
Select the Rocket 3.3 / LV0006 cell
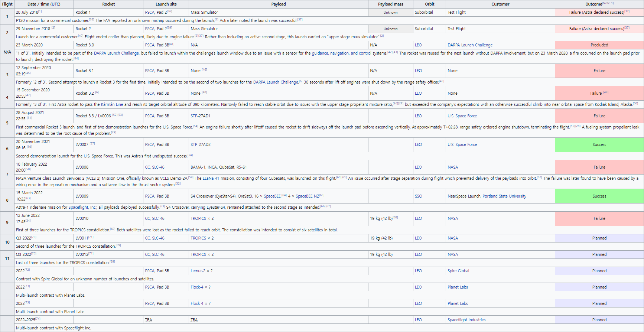click(x=108, y=116)
